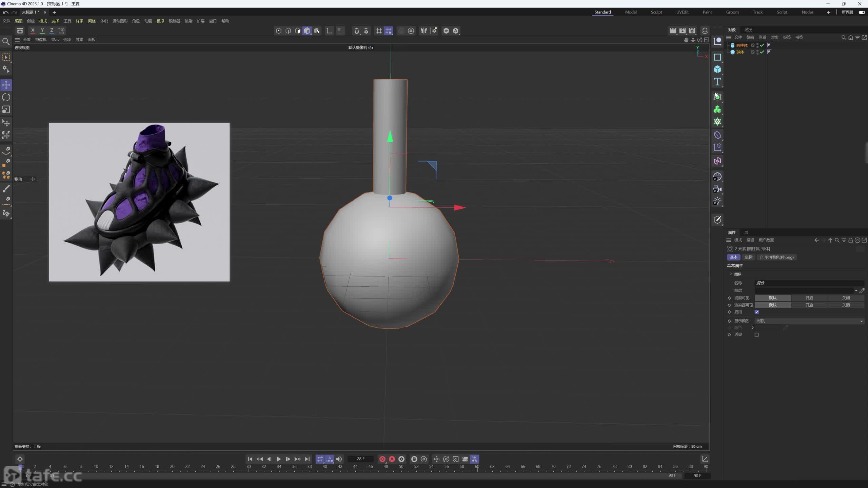Open the volume builder green icon
868x488 pixels.
[x=717, y=109]
